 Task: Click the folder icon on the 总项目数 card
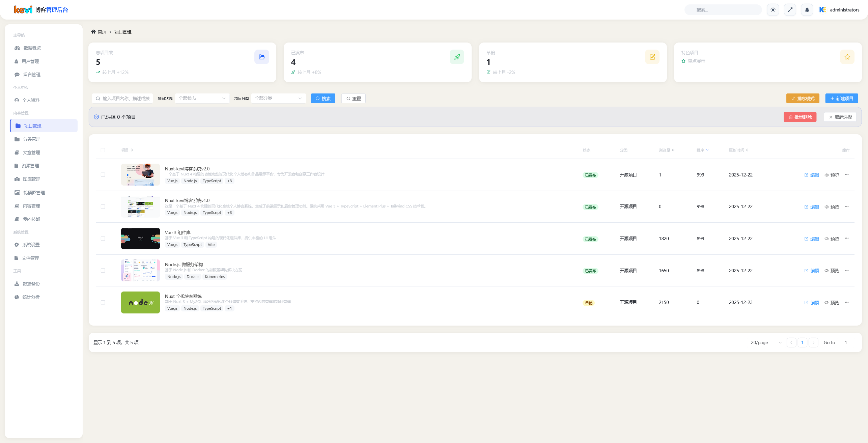tap(261, 57)
